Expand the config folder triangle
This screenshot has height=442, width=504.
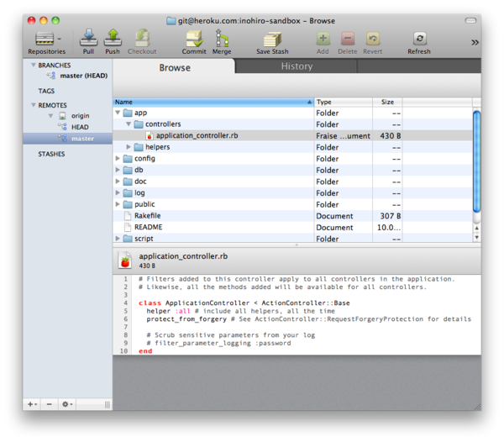[x=118, y=158]
